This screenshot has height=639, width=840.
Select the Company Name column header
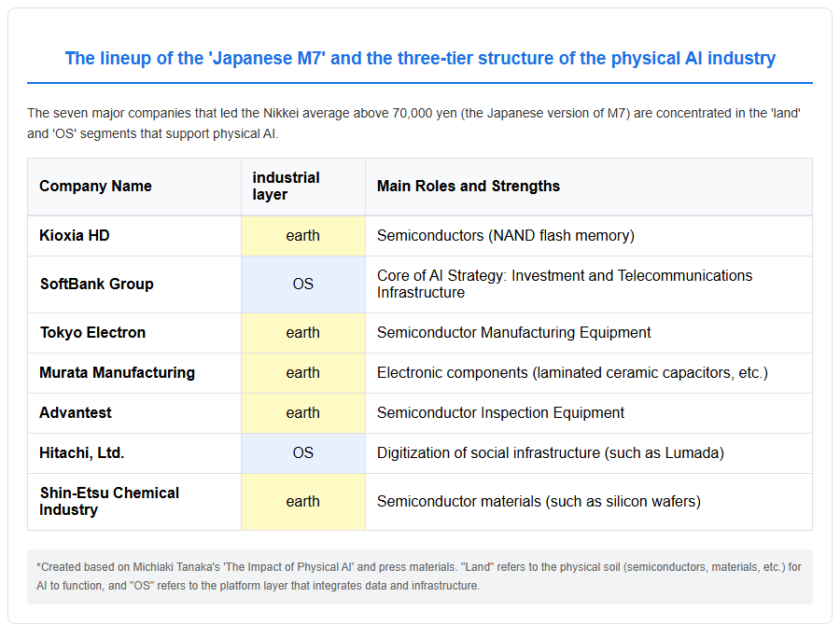tap(133, 187)
